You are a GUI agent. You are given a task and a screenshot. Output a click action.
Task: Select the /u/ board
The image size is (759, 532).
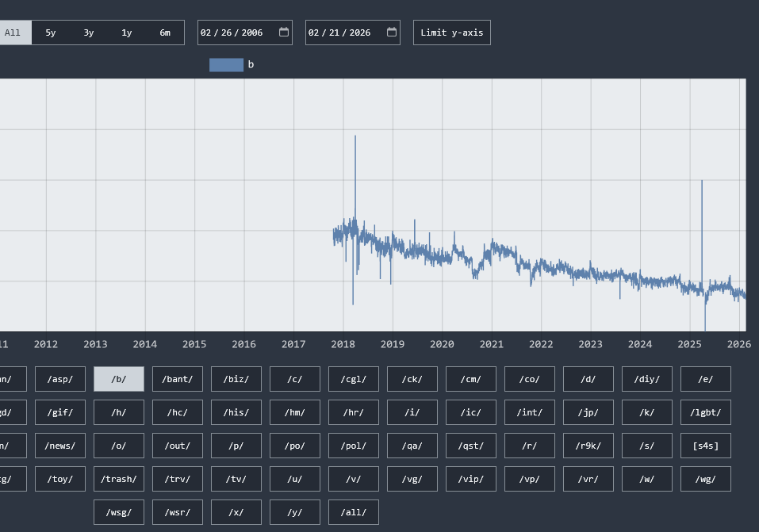click(295, 479)
